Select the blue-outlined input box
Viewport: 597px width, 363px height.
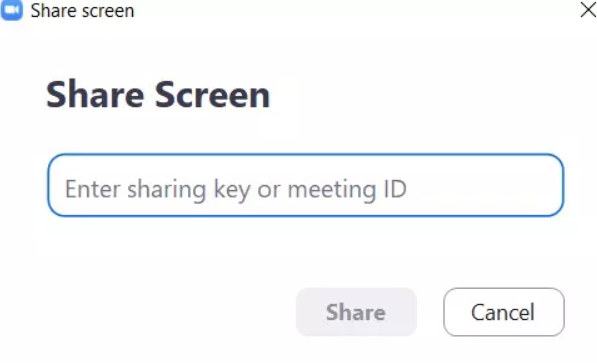pos(305,185)
